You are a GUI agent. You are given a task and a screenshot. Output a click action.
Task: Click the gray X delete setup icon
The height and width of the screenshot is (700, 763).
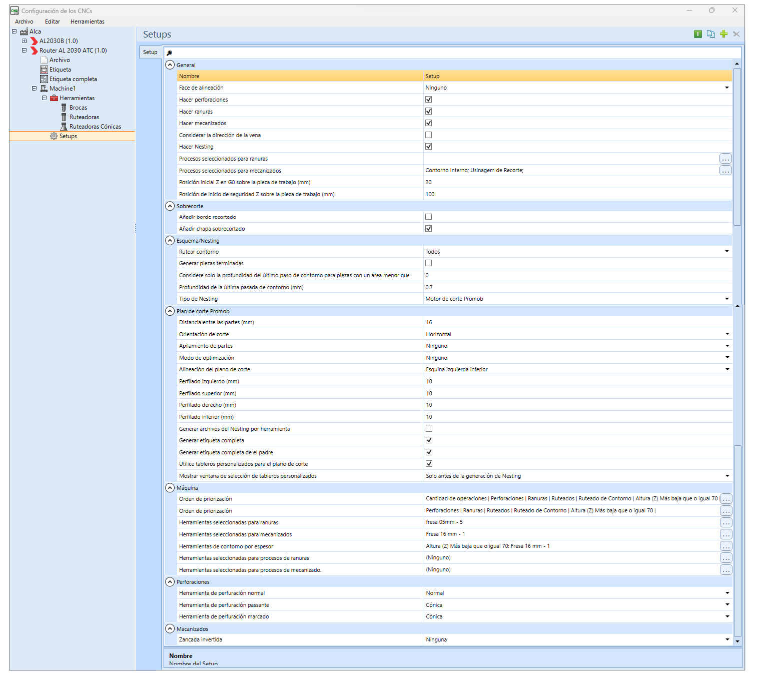coord(736,34)
